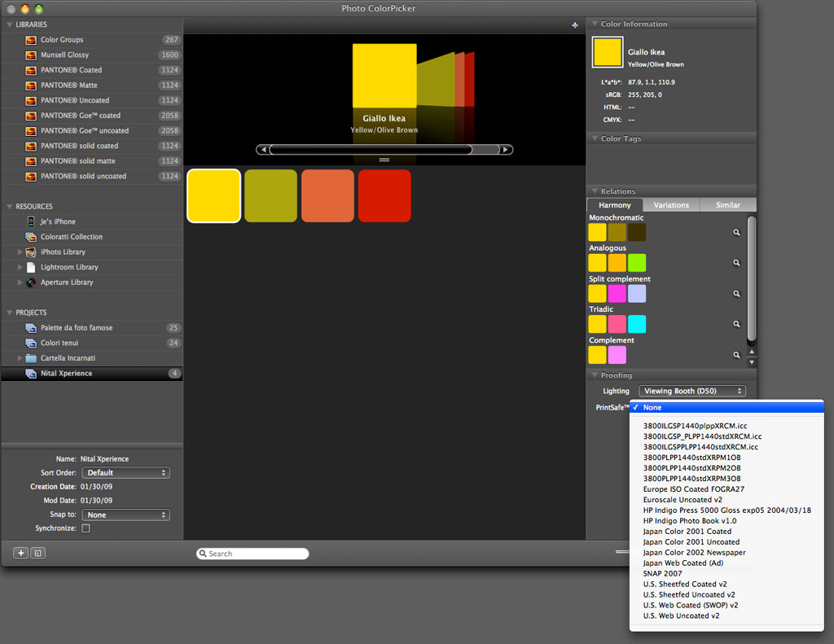Click the cyan Triadic swatch

click(637, 324)
